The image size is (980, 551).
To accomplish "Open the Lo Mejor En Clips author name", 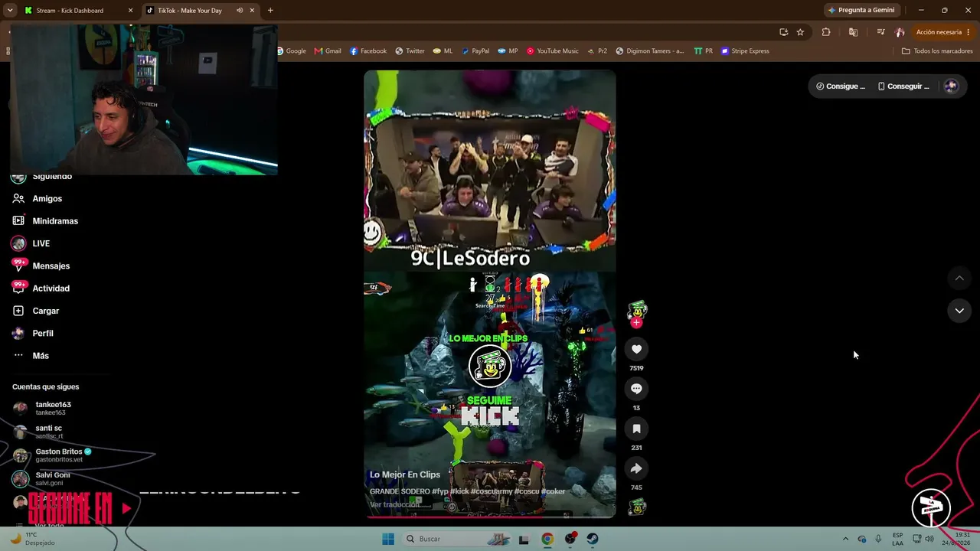I will [405, 474].
